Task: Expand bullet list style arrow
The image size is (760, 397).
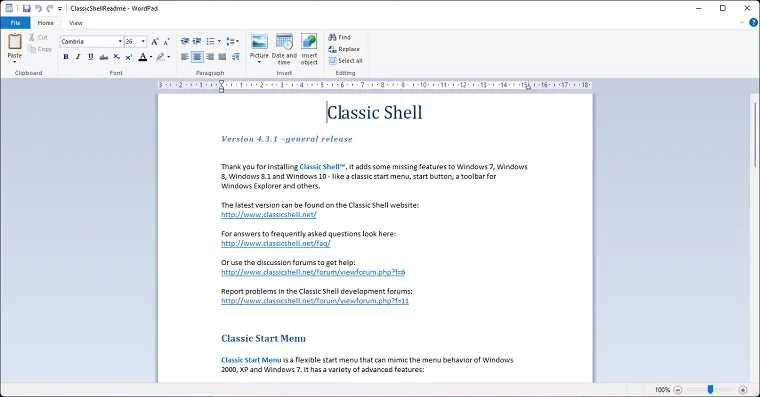Action: 219,41
